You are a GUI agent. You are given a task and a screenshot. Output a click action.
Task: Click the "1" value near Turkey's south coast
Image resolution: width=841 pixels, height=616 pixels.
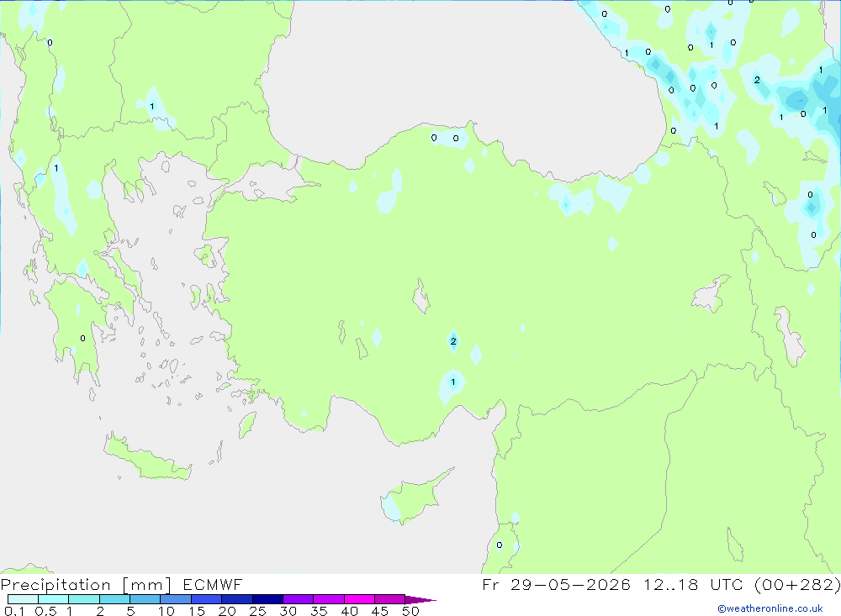click(453, 382)
